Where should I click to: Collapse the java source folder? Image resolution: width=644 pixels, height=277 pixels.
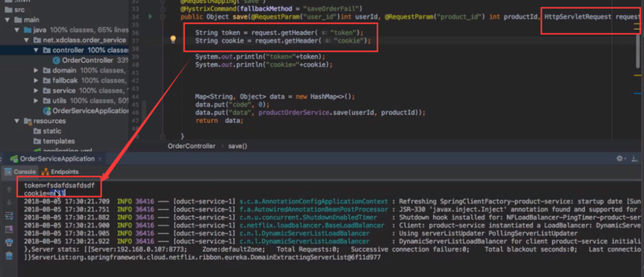17,30
